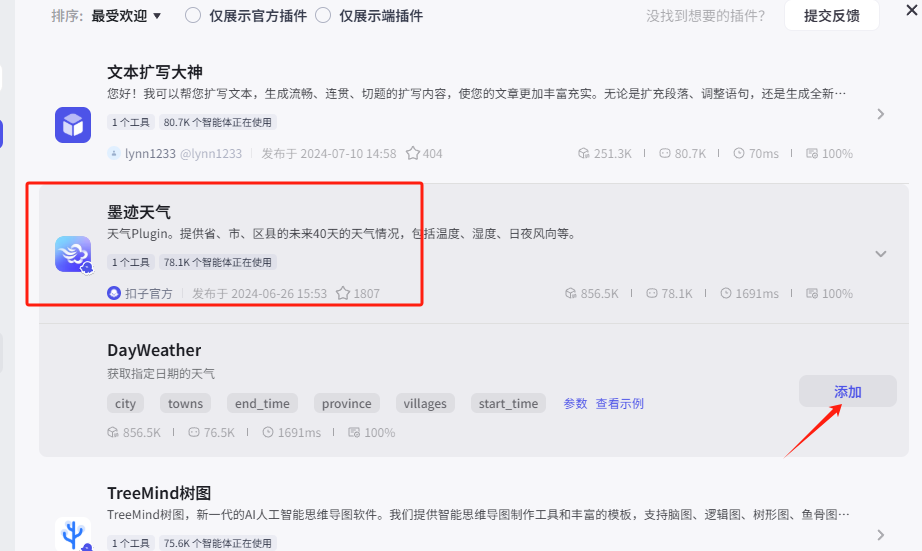
Task: Click the 提交反馈 button
Action: 831,15
